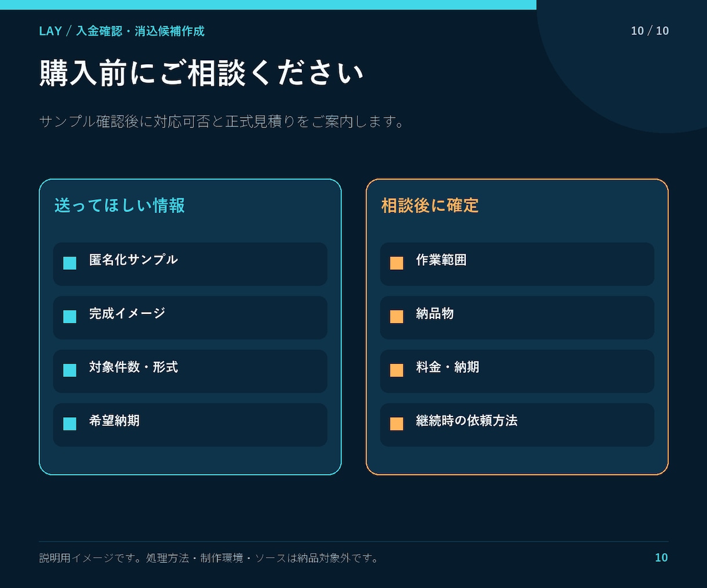Click the orange square beside 作業範囲
The height and width of the screenshot is (588, 707).
pos(396,263)
